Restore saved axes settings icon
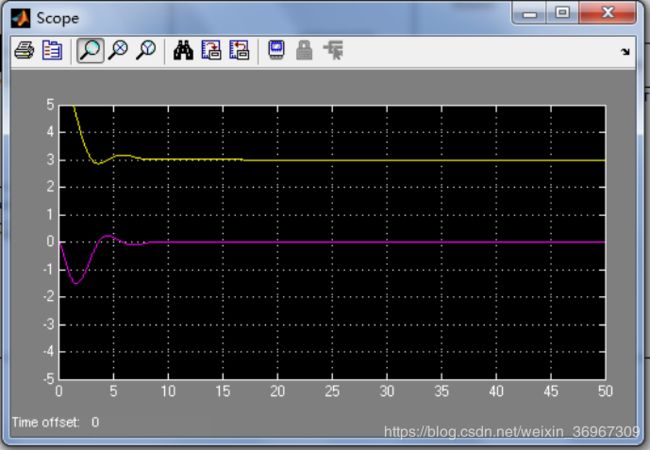The height and width of the screenshot is (450, 650). 240,51
